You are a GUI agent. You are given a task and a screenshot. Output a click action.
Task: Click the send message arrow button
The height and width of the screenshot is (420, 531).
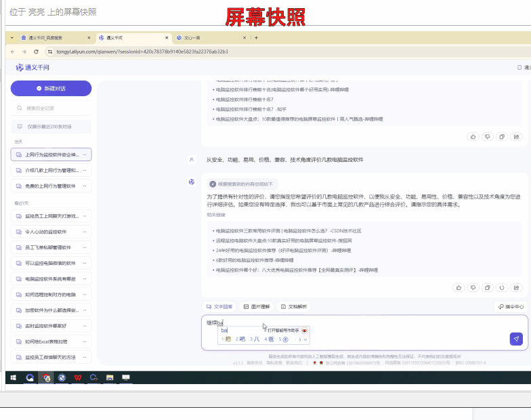pyautogui.click(x=516, y=339)
